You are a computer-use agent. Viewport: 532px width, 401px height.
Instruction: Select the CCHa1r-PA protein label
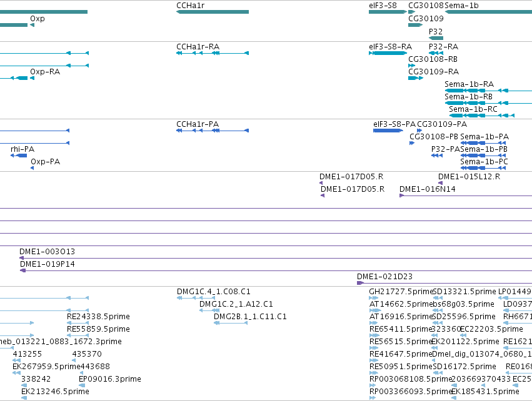pos(198,124)
